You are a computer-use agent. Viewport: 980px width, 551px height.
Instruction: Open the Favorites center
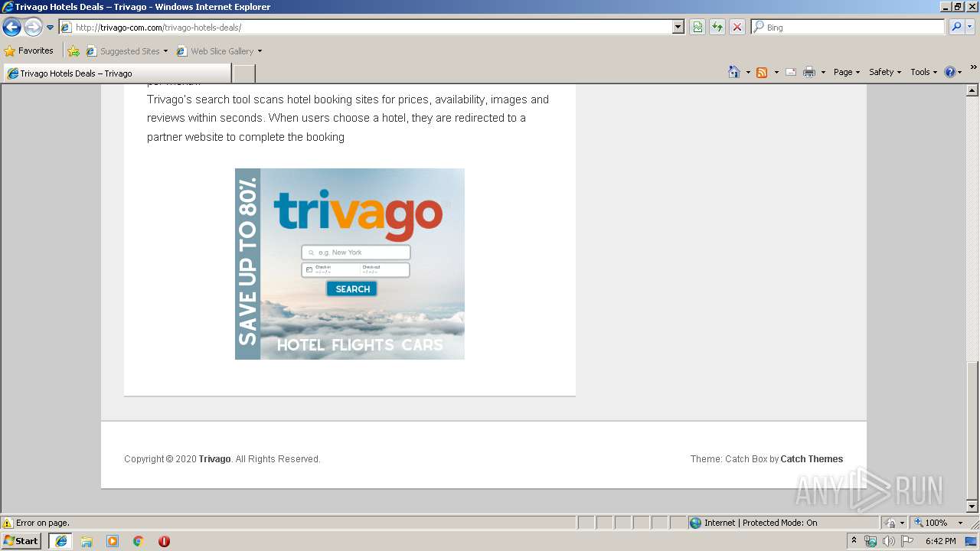point(29,51)
